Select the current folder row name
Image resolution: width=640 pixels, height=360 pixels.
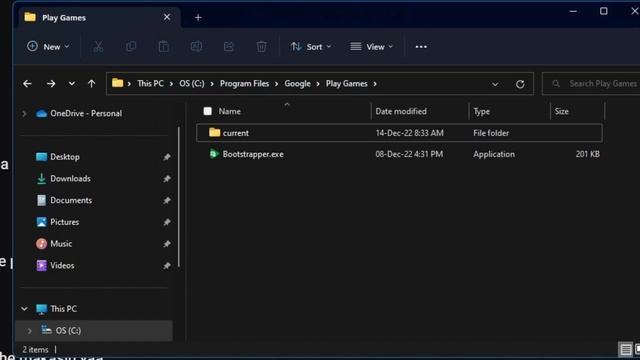[236, 133]
